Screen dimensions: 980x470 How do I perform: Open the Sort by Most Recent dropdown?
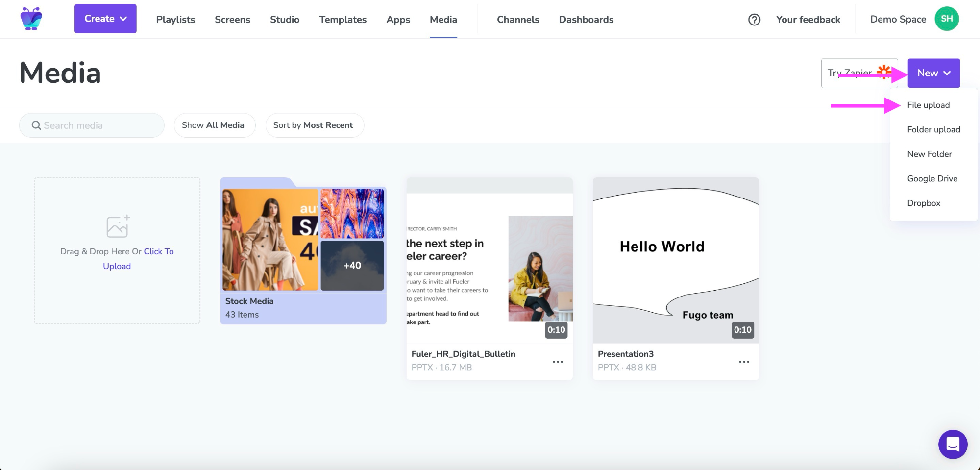coord(315,125)
